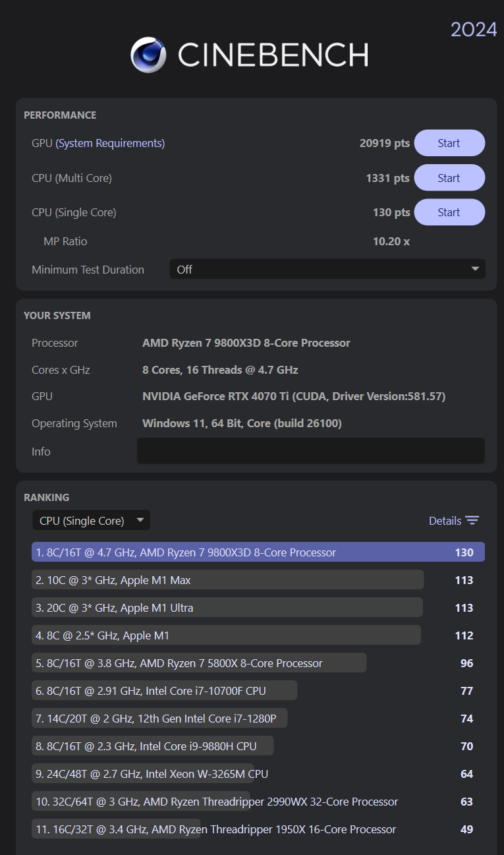Click the Minimum Test Duration dropdown arrow
Viewport: 504px width, 855px height.
point(475,269)
